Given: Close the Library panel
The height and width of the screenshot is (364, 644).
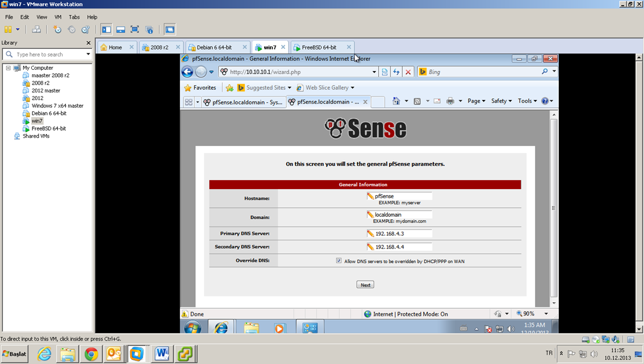Looking at the screenshot, I should pos(88,43).
